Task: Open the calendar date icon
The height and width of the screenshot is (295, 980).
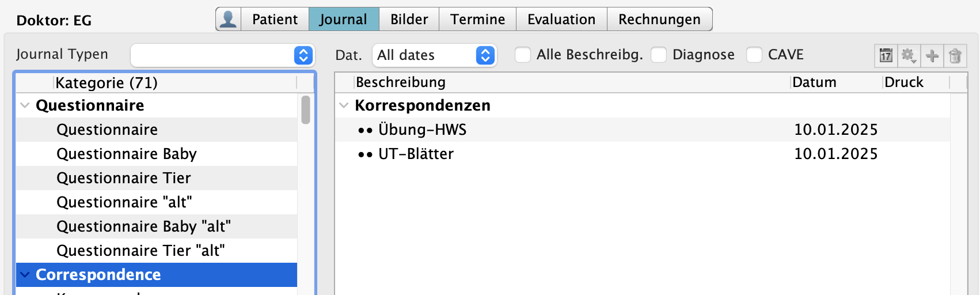Action: pyautogui.click(x=886, y=56)
